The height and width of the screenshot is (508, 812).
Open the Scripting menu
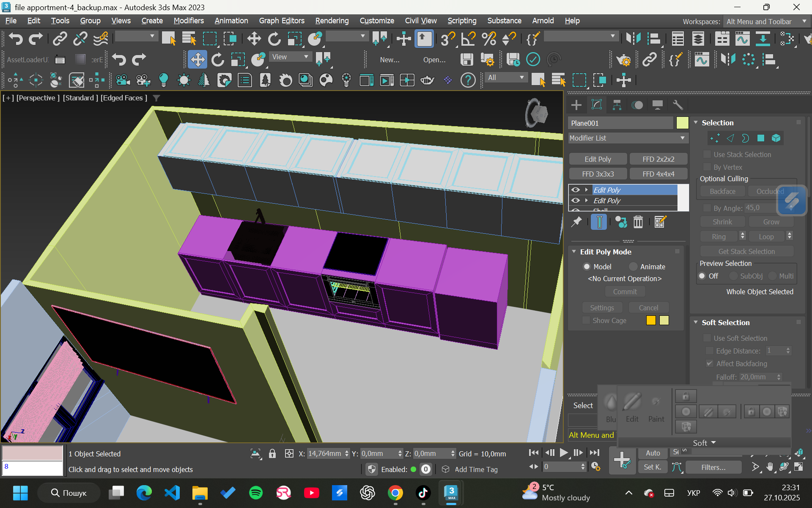click(x=462, y=21)
